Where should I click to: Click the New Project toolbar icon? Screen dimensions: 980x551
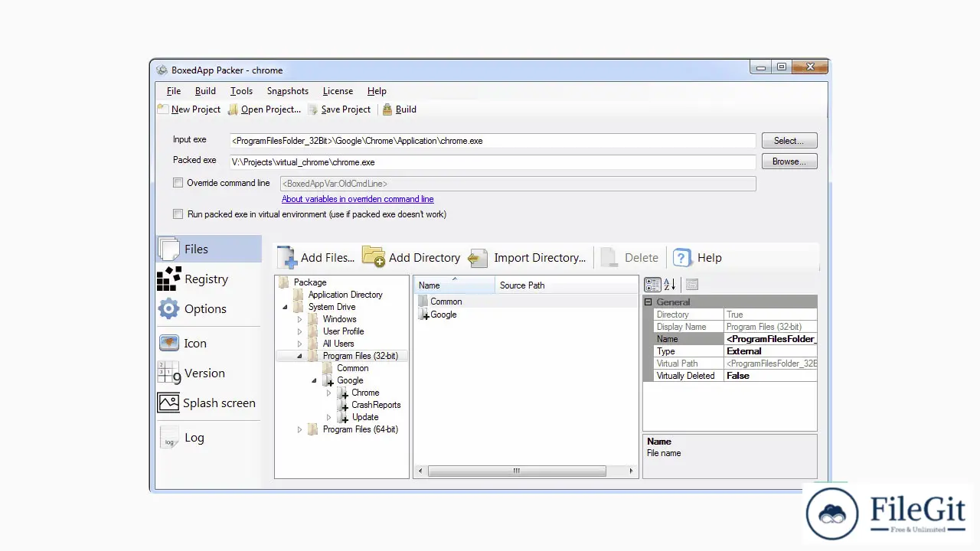(163, 109)
